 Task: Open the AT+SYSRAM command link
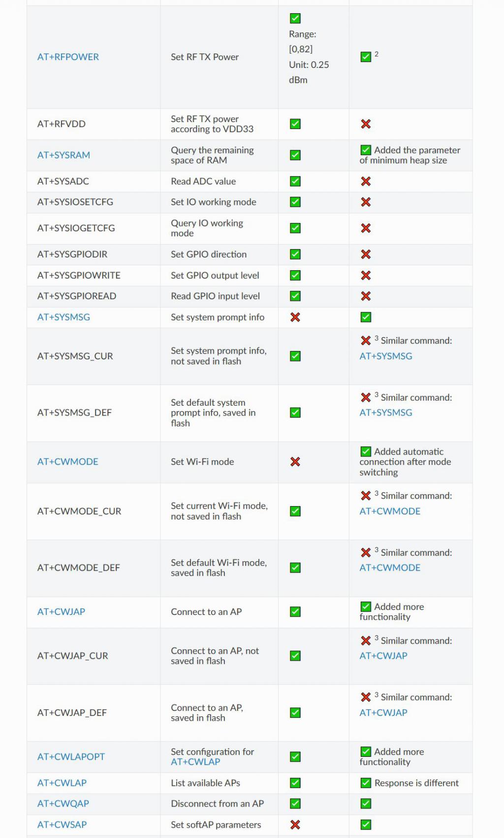[63, 155]
